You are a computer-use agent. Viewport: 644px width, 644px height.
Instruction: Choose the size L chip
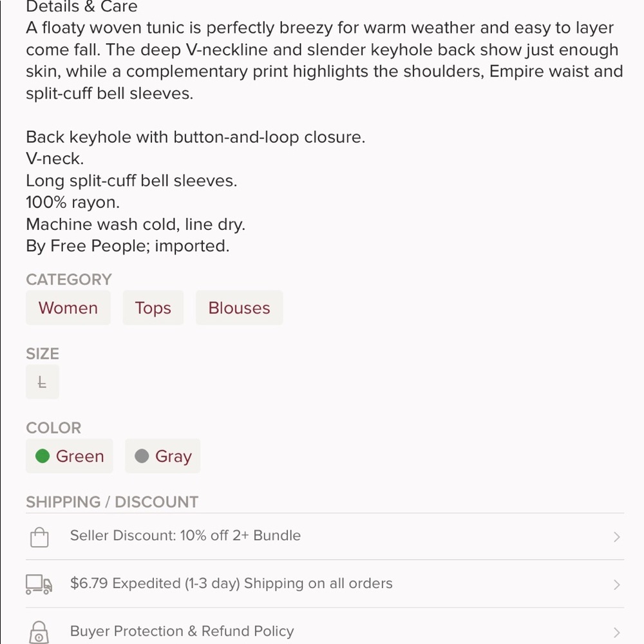[x=43, y=383]
